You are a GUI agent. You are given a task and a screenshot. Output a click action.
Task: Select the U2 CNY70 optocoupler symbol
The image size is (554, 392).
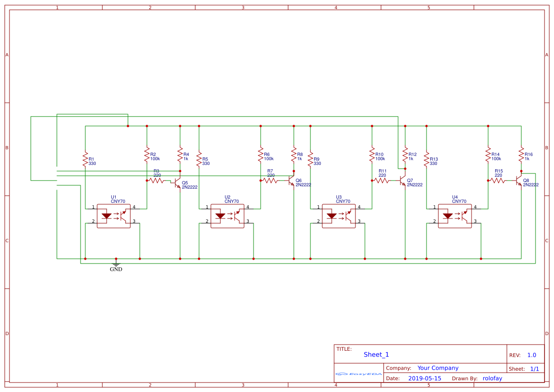pyautogui.click(x=227, y=216)
